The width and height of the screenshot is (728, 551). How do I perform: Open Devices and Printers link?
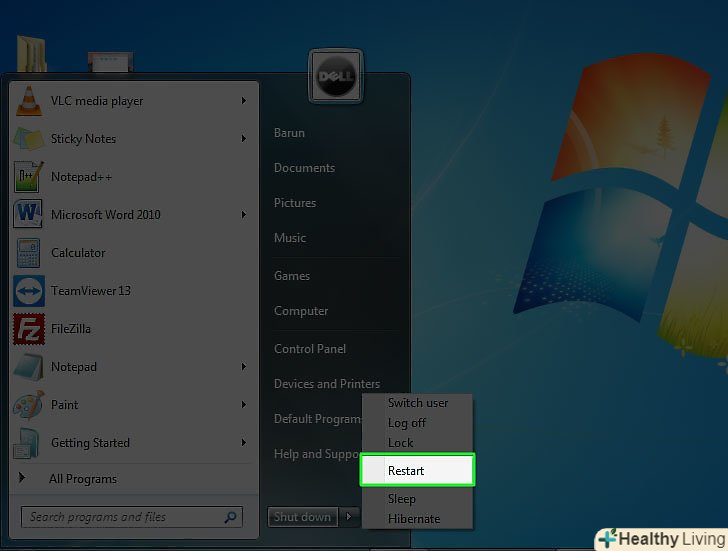[x=327, y=384]
